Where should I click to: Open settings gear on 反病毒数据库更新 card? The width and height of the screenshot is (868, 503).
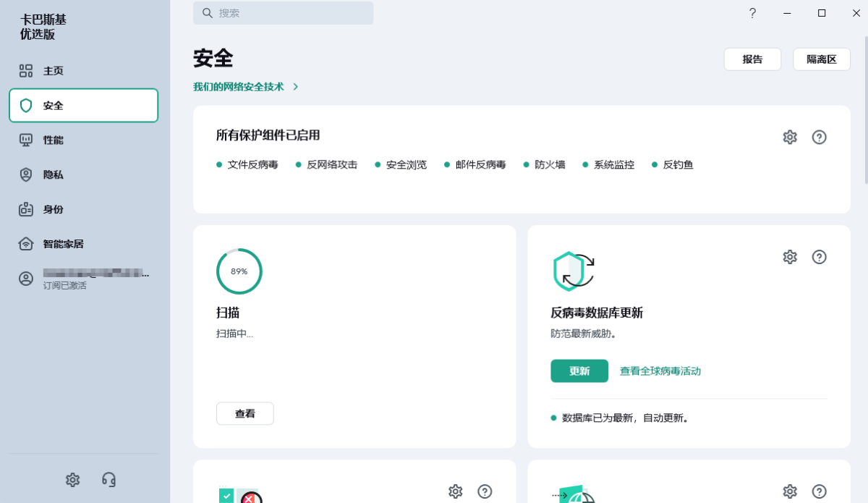pos(789,256)
